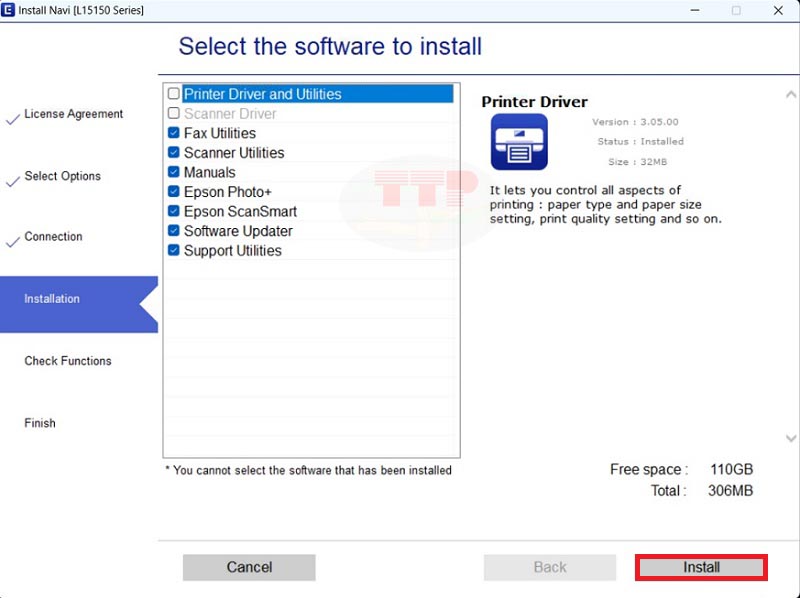Viewport: 800px width, 598px height.
Task: Uncheck Epson ScanSmart
Action: tap(173, 211)
